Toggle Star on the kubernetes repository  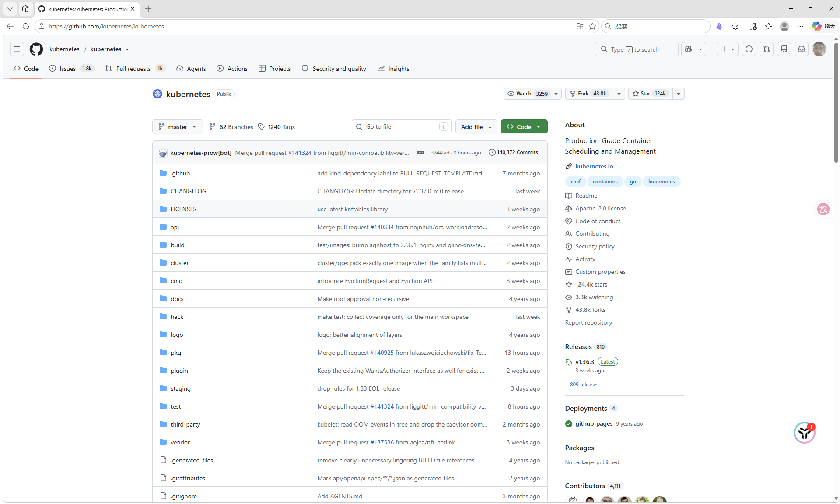[650, 94]
